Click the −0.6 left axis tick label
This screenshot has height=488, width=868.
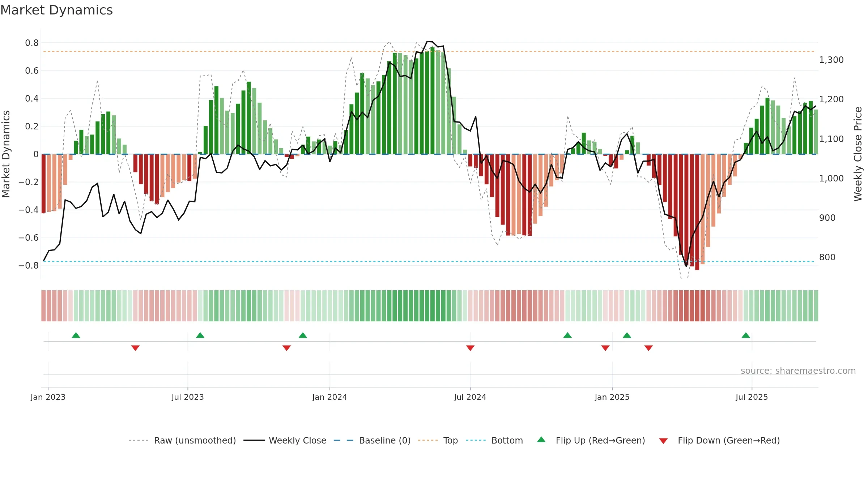[x=29, y=237]
